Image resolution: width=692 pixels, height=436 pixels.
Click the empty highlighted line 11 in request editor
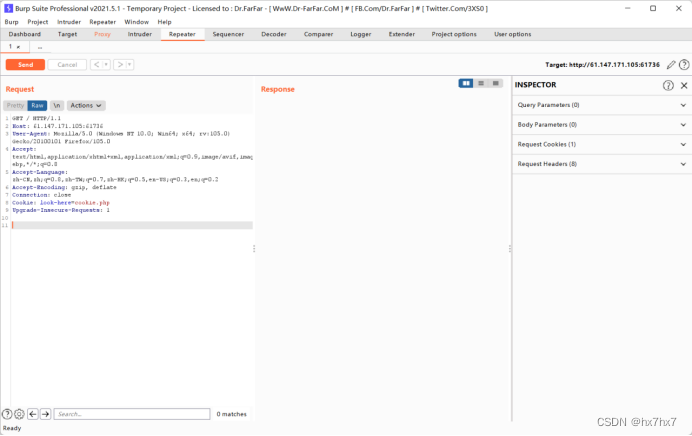pos(132,226)
